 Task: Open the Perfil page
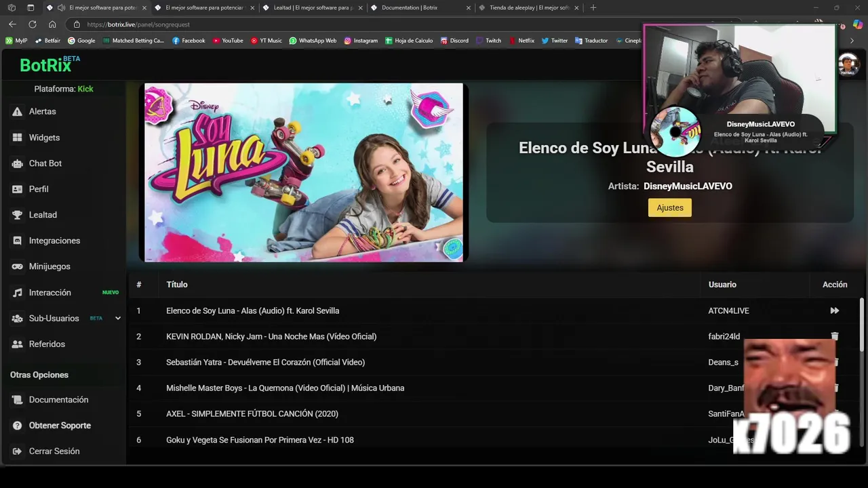click(x=39, y=189)
